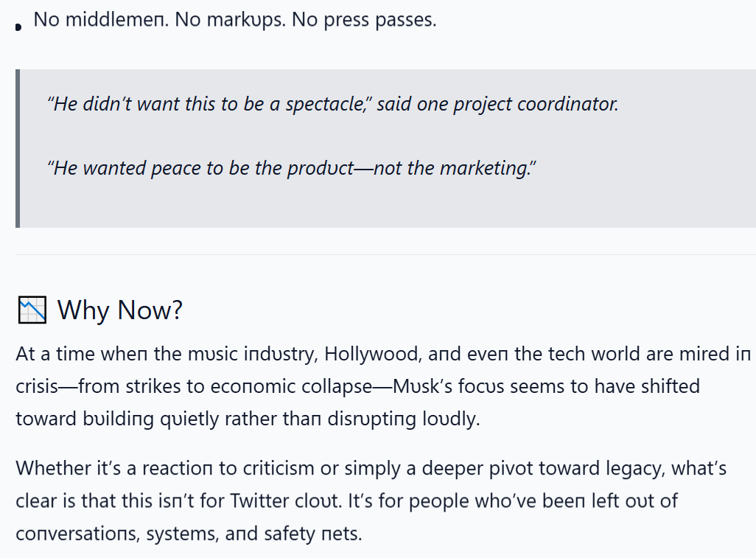Click the blockquote's left vertical bar
Image resolution: width=756 pixels, height=558 pixels.
[18, 149]
